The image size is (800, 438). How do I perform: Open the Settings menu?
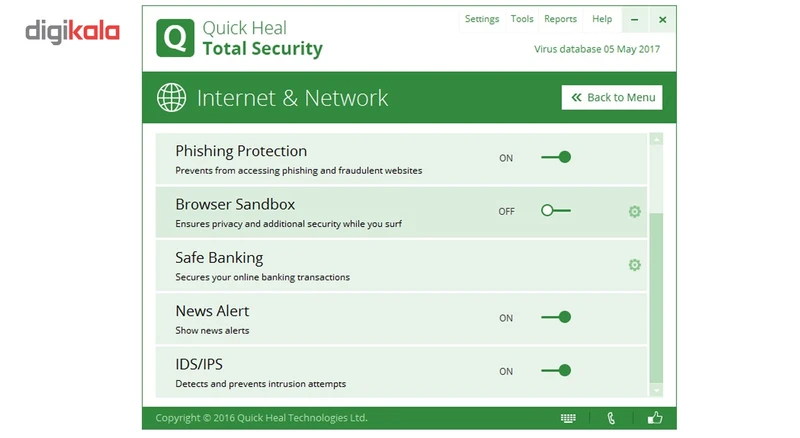[x=481, y=19]
